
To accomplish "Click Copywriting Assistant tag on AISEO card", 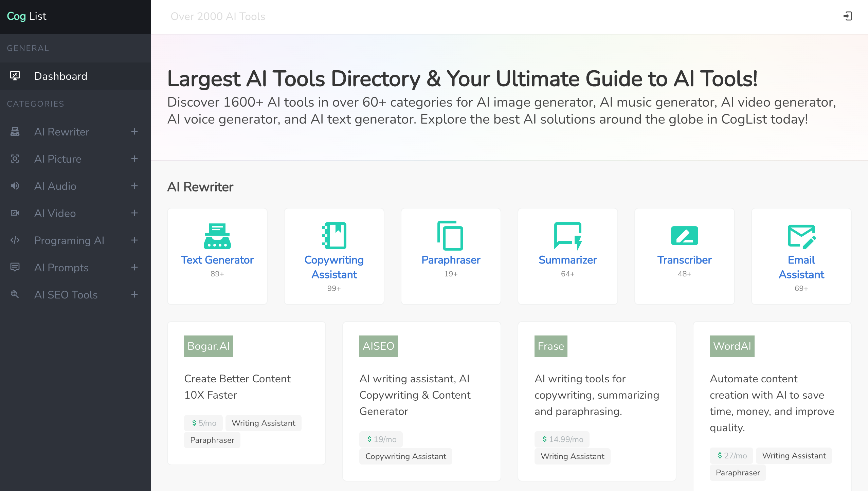I will coord(406,456).
